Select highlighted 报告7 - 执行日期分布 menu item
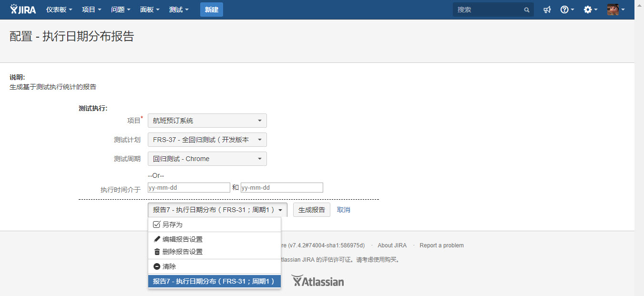The width and height of the screenshot is (644, 296). [215, 281]
